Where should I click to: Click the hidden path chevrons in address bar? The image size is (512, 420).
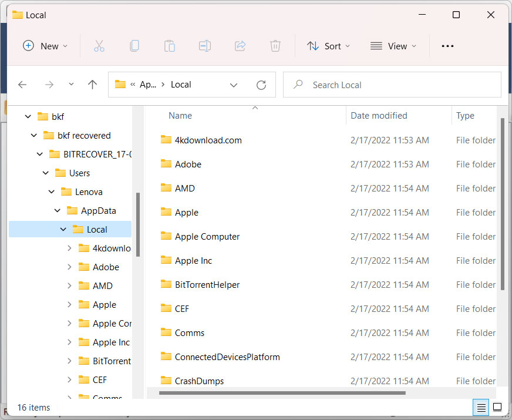pyautogui.click(x=133, y=85)
